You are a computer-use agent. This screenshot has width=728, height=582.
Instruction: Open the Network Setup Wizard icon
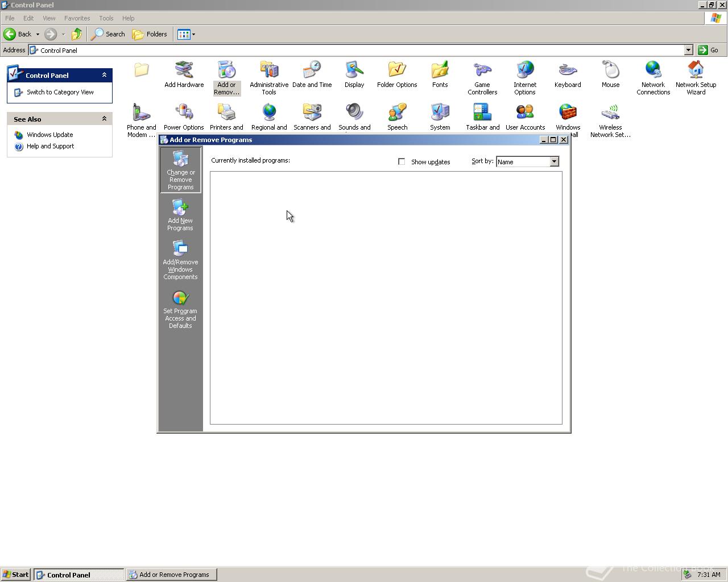tap(696, 78)
